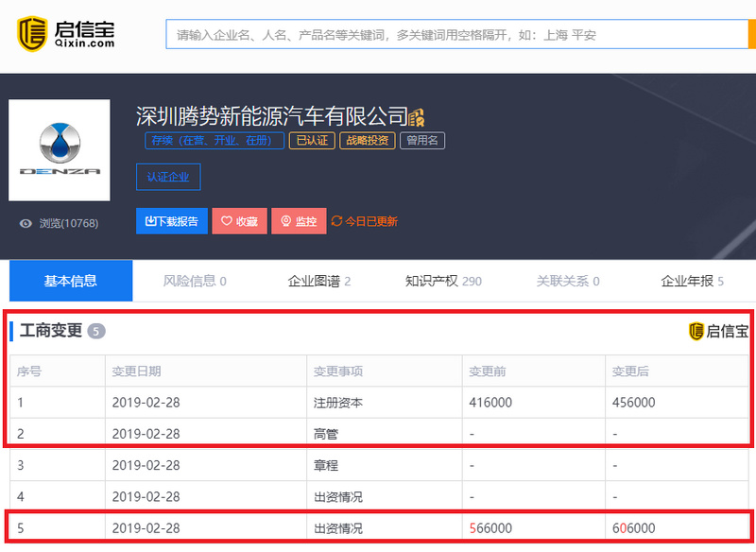This screenshot has width=756, height=552.
Task: Click 出资情况 in row 4
Action: [x=338, y=496]
